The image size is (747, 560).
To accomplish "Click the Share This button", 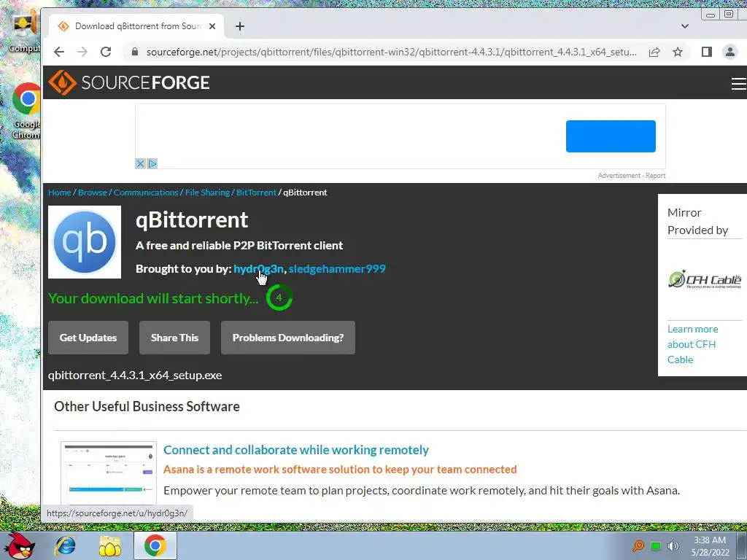I will click(174, 338).
